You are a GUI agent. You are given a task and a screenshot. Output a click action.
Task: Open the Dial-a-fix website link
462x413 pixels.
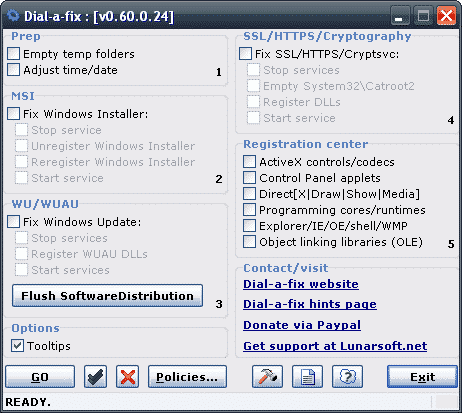[301, 284]
